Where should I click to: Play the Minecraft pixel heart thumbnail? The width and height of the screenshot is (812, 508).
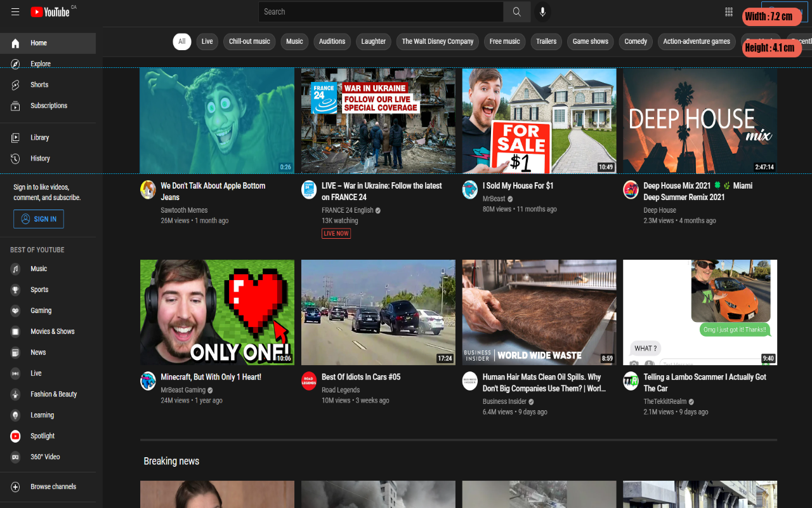[x=217, y=312]
